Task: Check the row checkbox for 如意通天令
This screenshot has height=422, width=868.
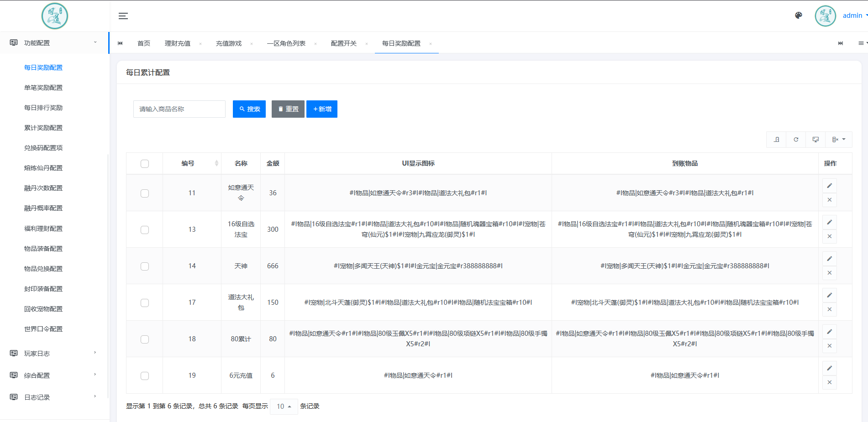Action: pyautogui.click(x=145, y=193)
